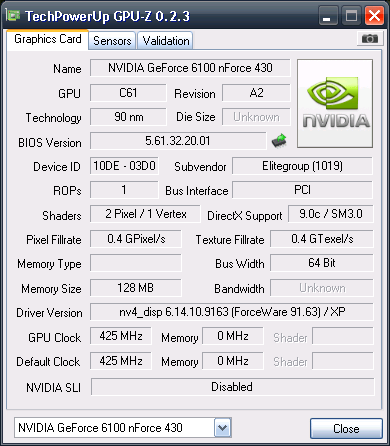Minimize the GPU-Z window

tap(328, 16)
